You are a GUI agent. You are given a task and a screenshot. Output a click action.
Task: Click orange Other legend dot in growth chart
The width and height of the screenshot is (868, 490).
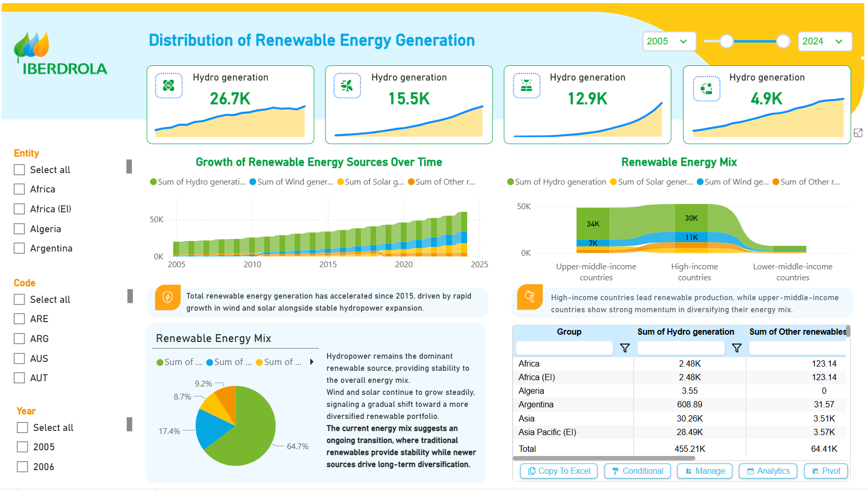pyautogui.click(x=411, y=182)
